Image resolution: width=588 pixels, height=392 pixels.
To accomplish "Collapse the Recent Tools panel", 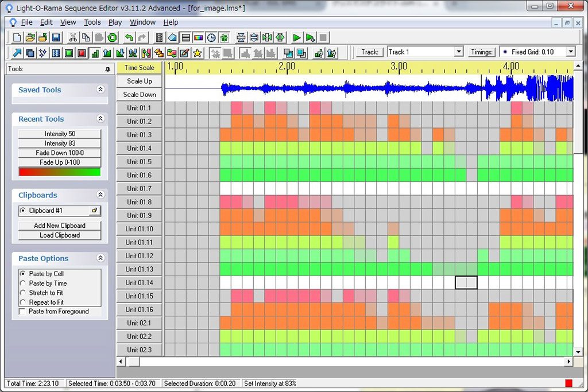I will click(100, 119).
